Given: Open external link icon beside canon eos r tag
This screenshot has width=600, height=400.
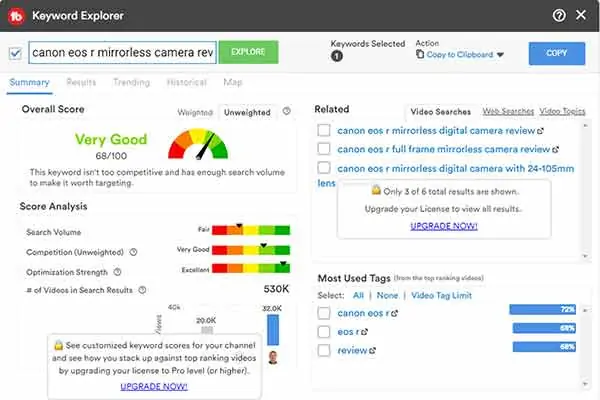Looking at the screenshot, I should pos(395,313).
